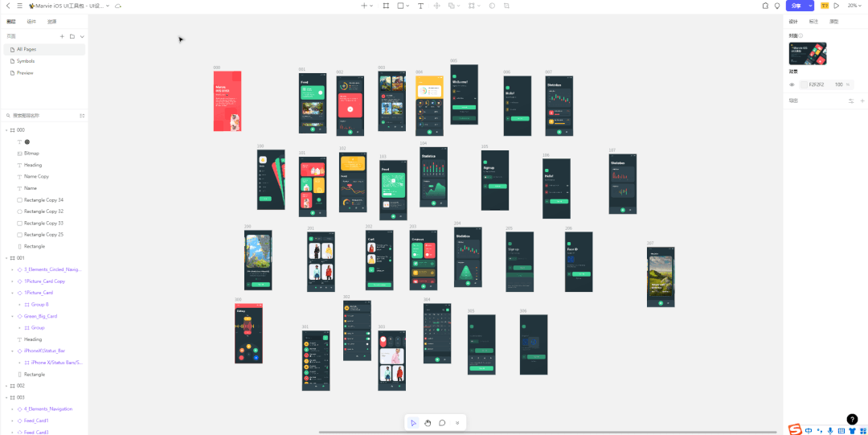Collapse the 001 frame layer group

tap(6, 258)
